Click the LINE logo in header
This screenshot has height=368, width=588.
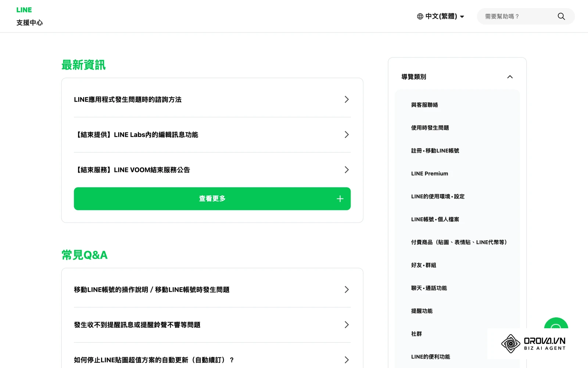24,10
